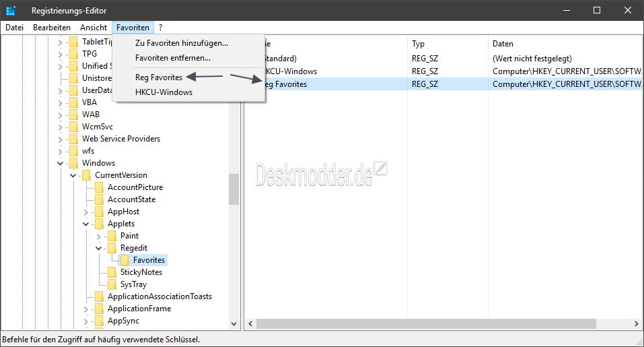Click the CurrentVersion folder icon

point(86,175)
